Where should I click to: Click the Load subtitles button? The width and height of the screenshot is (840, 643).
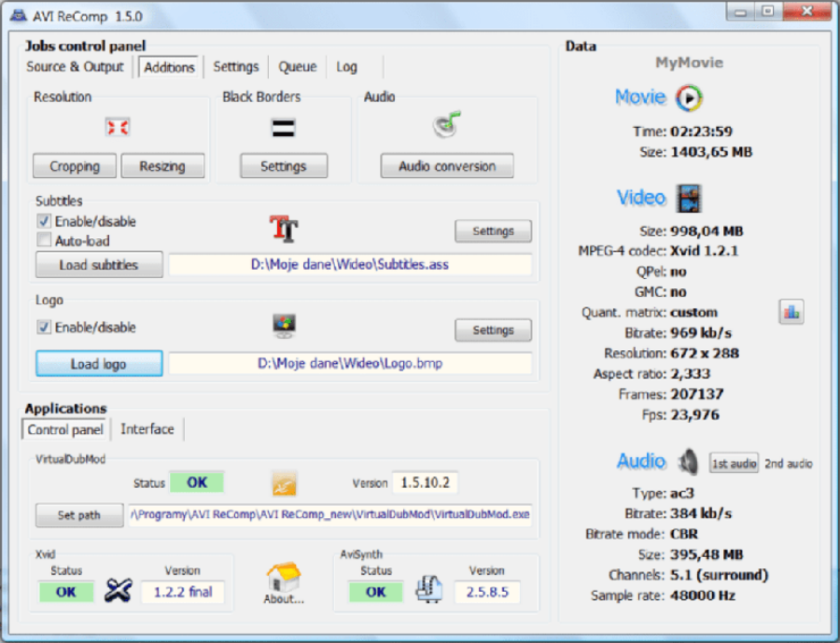tap(99, 265)
